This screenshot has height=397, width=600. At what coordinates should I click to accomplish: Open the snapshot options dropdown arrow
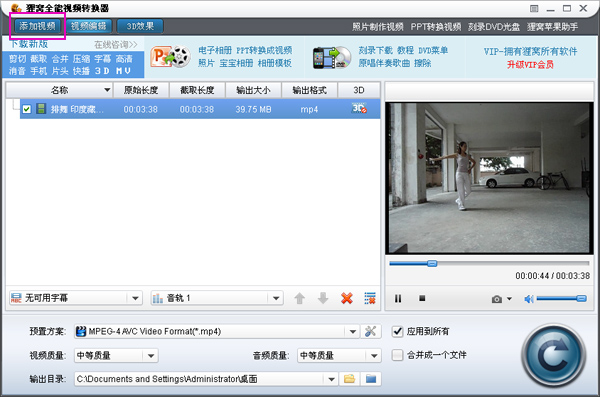tap(509, 299)
